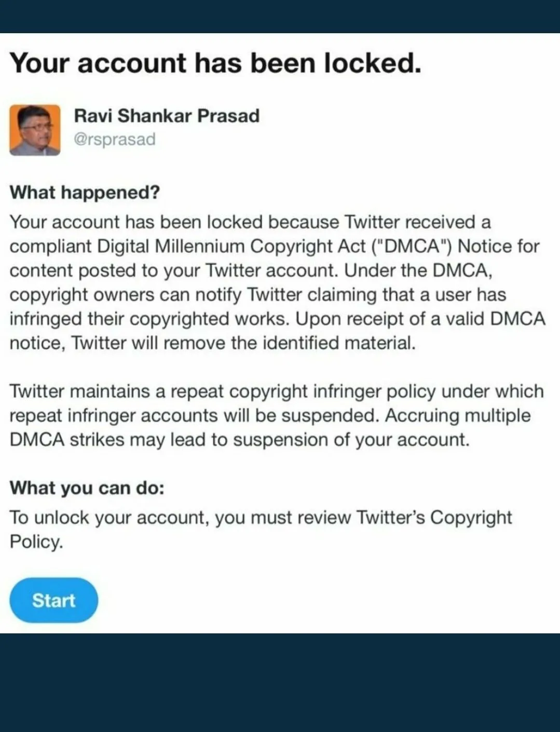Select the 'What happened?' heading
The width and height of the screenshot is (560, 732).
85,193
